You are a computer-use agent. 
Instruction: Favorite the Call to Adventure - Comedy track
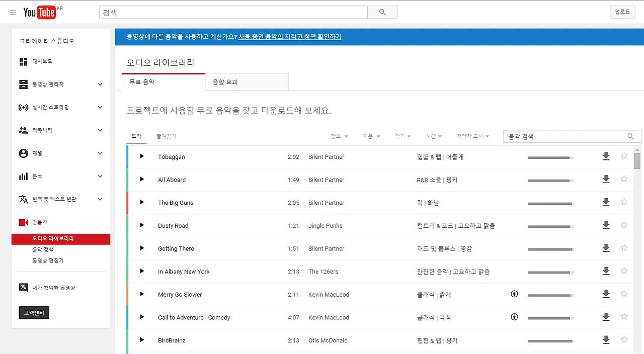pos(624,317)
